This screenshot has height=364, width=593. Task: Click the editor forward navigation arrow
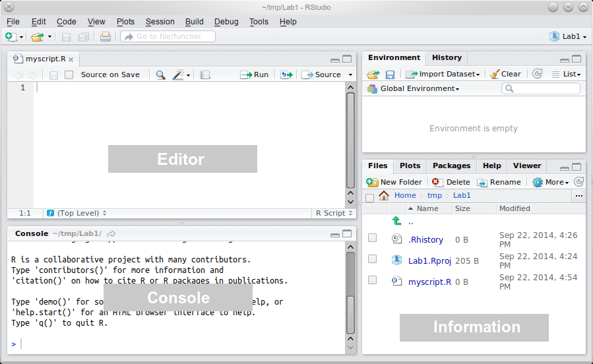point(32,75)
